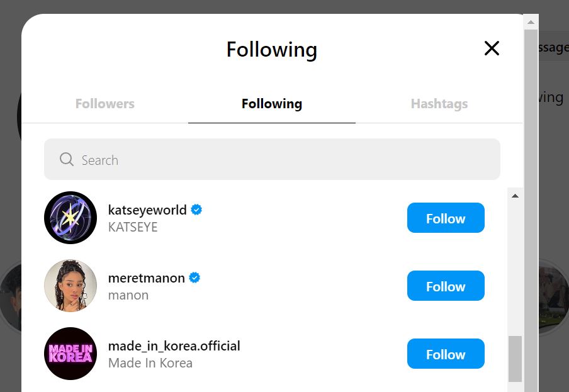
Task: Click the verified badge next to katseyeworld
Action: coord(196,210)
